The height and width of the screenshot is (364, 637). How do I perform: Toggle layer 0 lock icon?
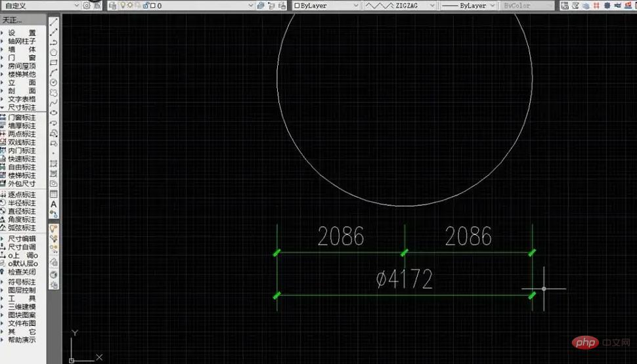pos(145,5)
